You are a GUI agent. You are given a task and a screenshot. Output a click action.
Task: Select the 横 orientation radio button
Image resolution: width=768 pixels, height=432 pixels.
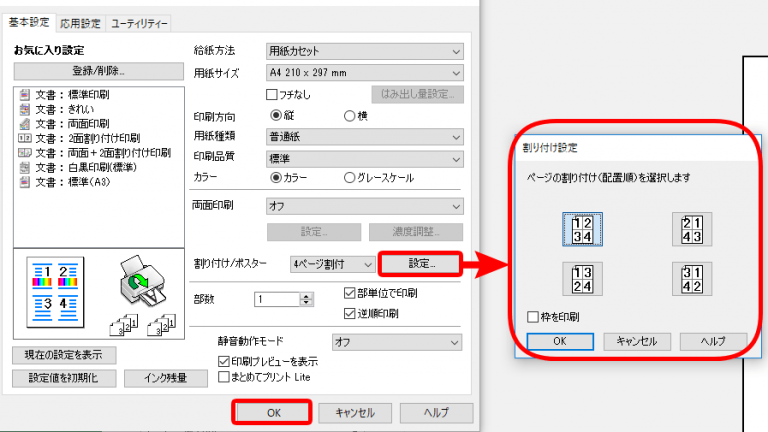[349, 116]
